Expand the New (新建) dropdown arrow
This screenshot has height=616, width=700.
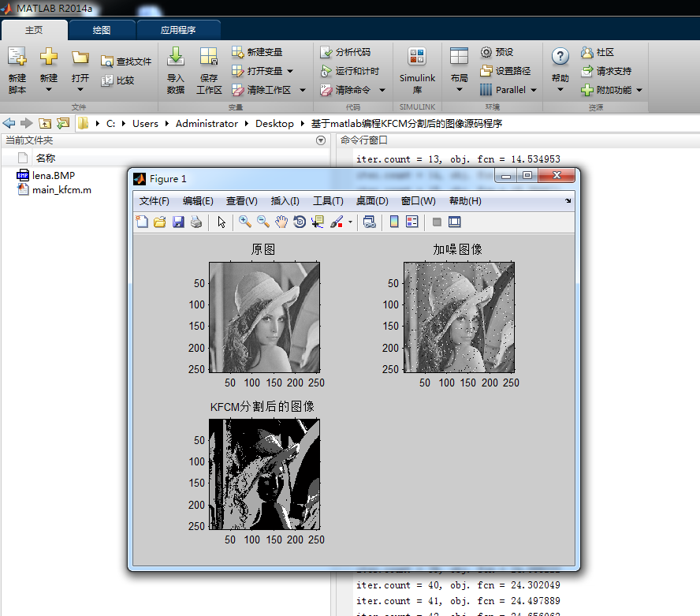tap(49, 90)
